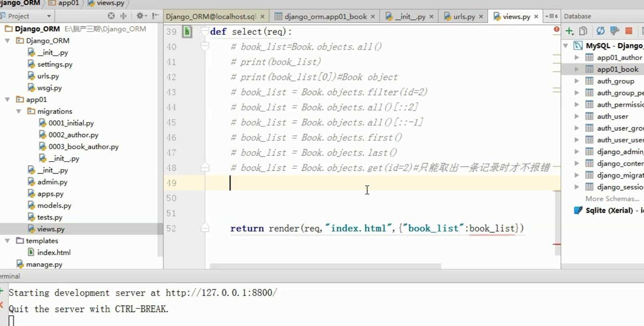This screenshot has width=644, height=326.
Task: Expand the auth_group table node
Action: pyautogui.click(x=576, y=81)
